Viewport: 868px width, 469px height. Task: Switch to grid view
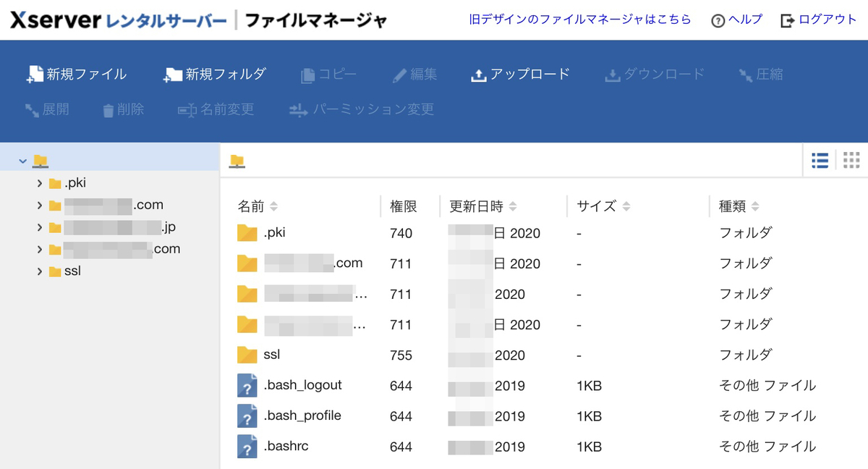click(851, 161)
